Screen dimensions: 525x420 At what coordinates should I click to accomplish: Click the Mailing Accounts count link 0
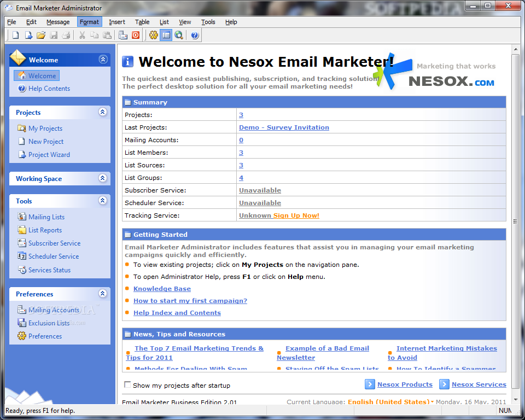pos(241,140)
